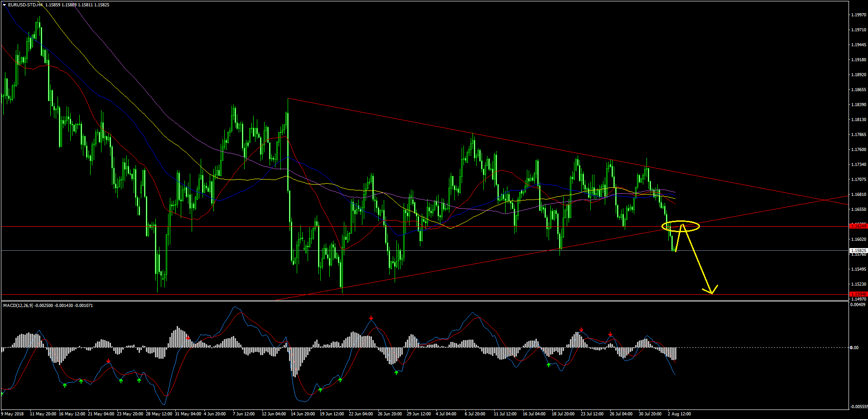Screen dimensions: 868x419
Task: Select the red price label 1.16245
Action: pos(858,226)
